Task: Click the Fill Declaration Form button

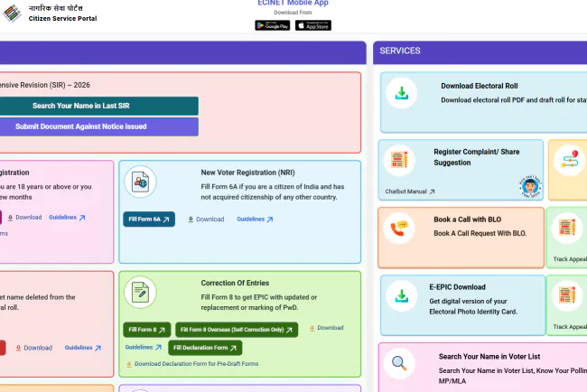Action: pos(205,348)
